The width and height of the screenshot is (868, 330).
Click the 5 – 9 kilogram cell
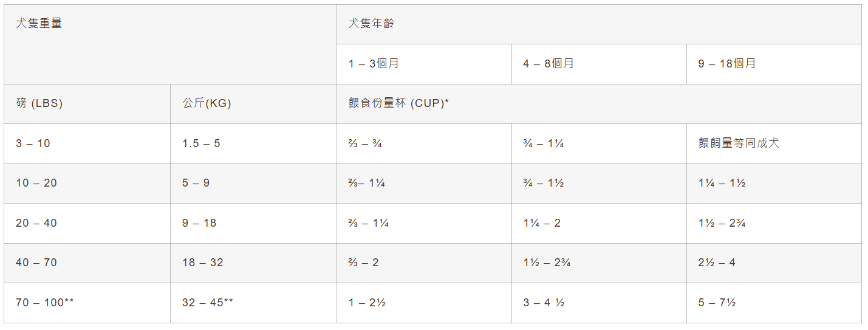[x=196, y=184]
